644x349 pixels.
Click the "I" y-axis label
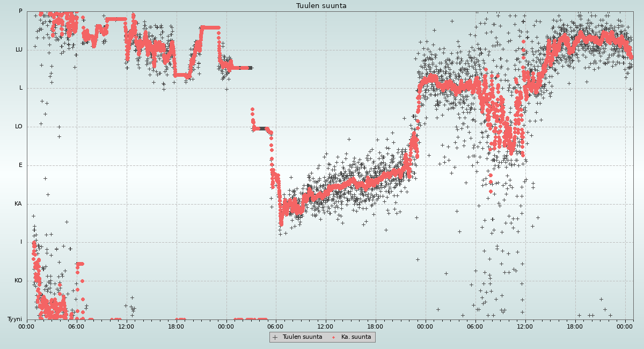[x=21, y=242]
